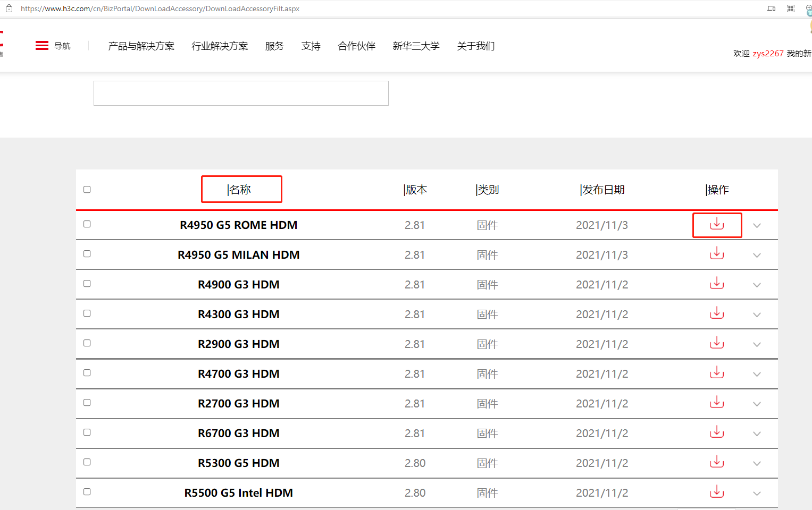The width and height of the screenshot is (812, 510).
Task: Click the 类别 column header
Action: pyautogui.click(x=488, y=190)
